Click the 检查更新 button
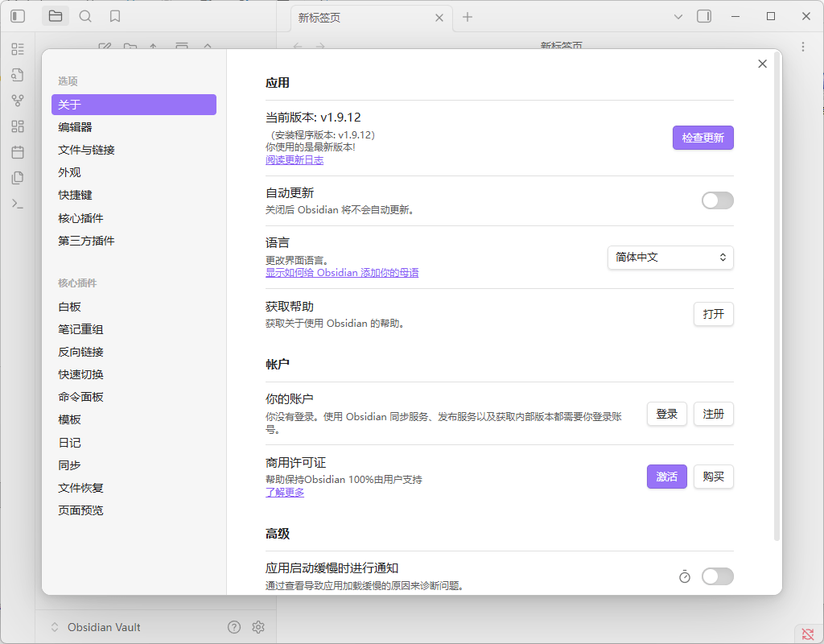824x644 pixels. tap(702, 138)
